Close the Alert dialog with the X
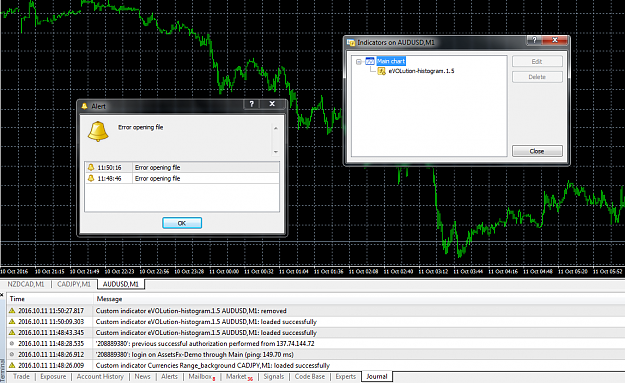This screenshot has height=383, width=625. (272, 104)
